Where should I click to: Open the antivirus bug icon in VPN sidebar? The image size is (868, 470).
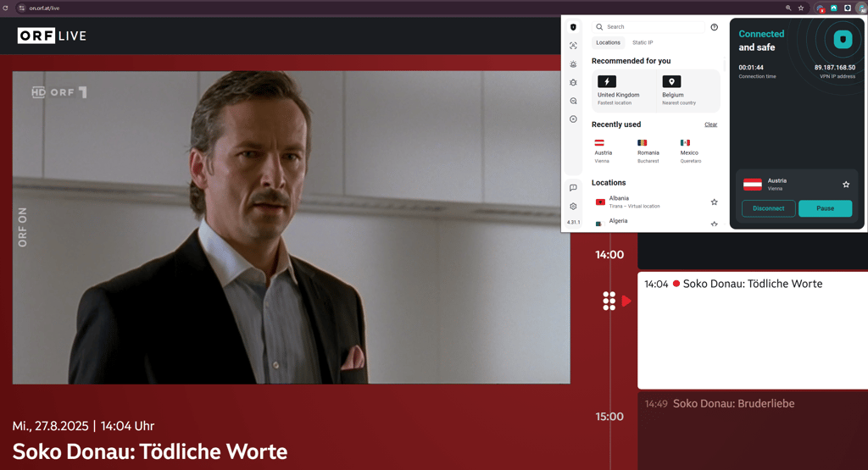573,82
